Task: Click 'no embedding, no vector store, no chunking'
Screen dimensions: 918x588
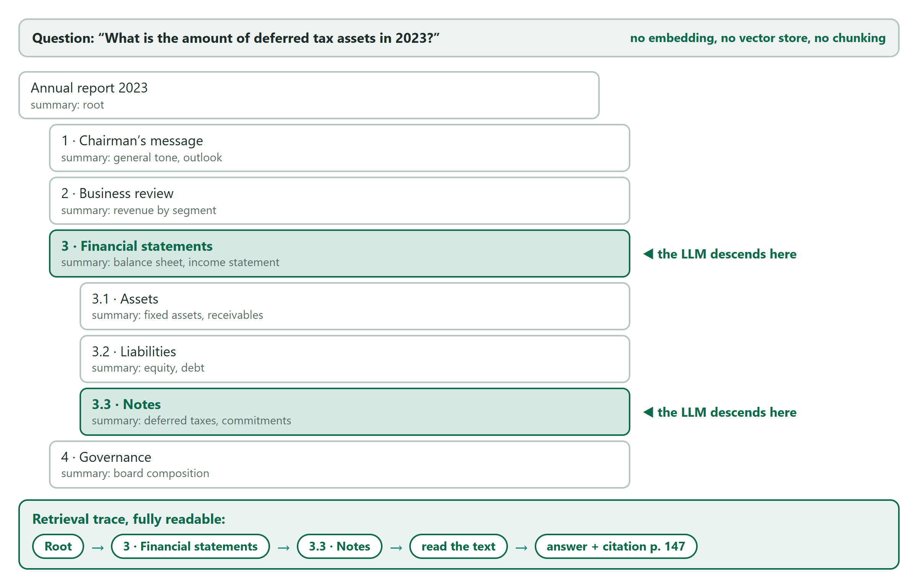Action: 758,38
